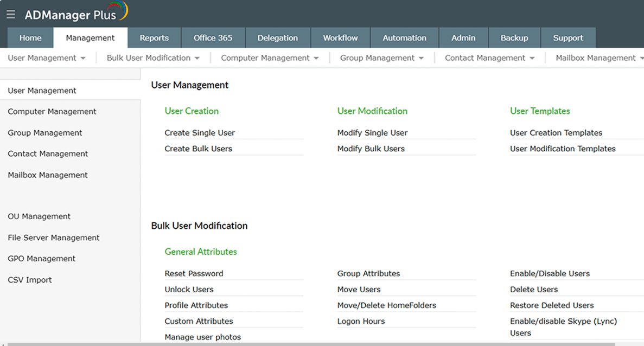This screenshot has height=346, width=644.
Task: Open the Reports tab
Action: click(x=154, y=37)
